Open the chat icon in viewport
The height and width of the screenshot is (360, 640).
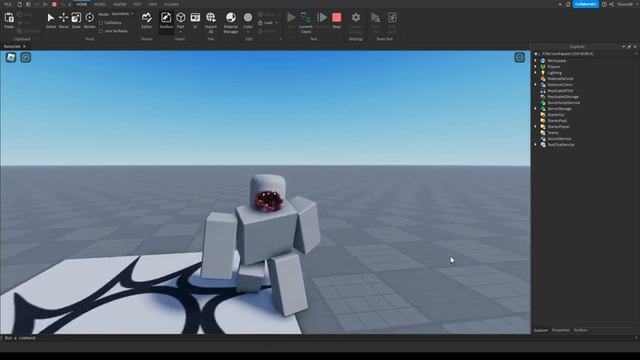[26, 58]
